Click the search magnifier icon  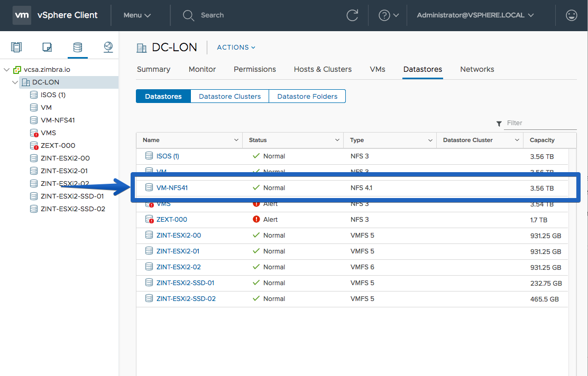(x=188, y=15)
